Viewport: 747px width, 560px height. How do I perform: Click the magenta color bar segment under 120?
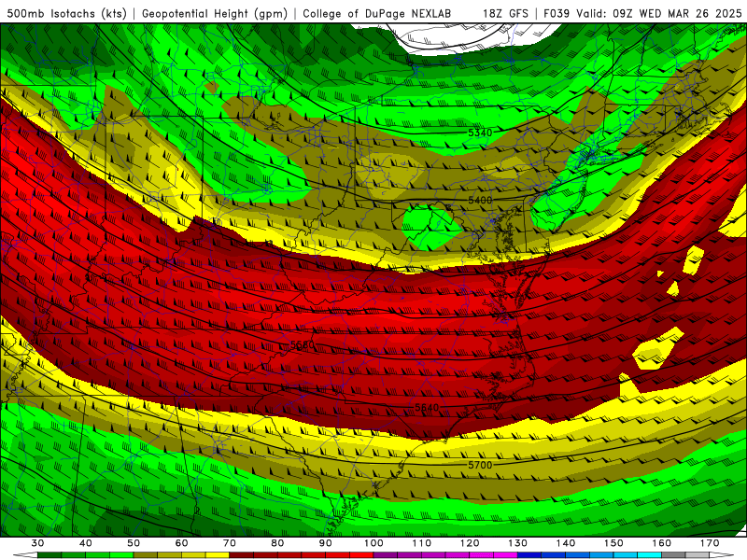click(x=481, y=555)
